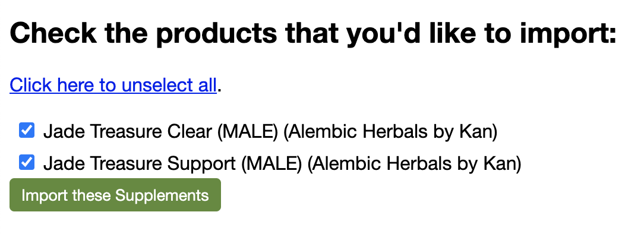This screenshot has height=234, width=644.
Task: Click 'unselect all' in the blue hyperlink
Action: (x=169, y=85)
